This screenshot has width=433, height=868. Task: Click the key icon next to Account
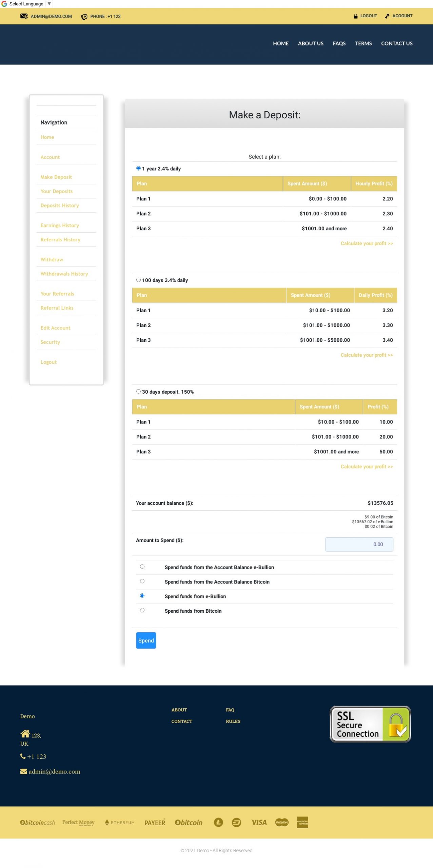(387, 16)
